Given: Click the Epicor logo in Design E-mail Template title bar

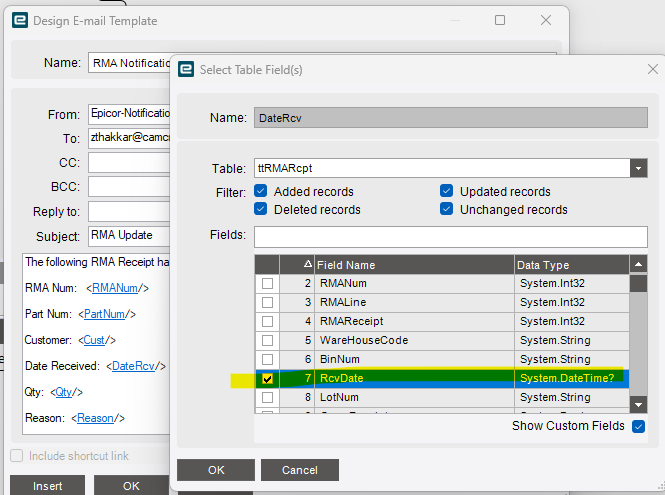Looking at the screenshot, I should (x=20, y=20).
